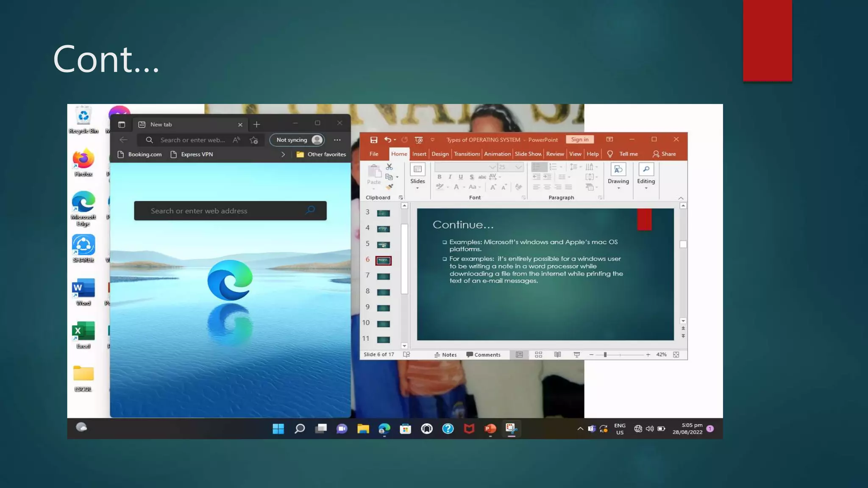Click the Save icon in PowerPoint
Image resolution: width=868 pixels, height=488 pixels.
(x=373, y=140)
